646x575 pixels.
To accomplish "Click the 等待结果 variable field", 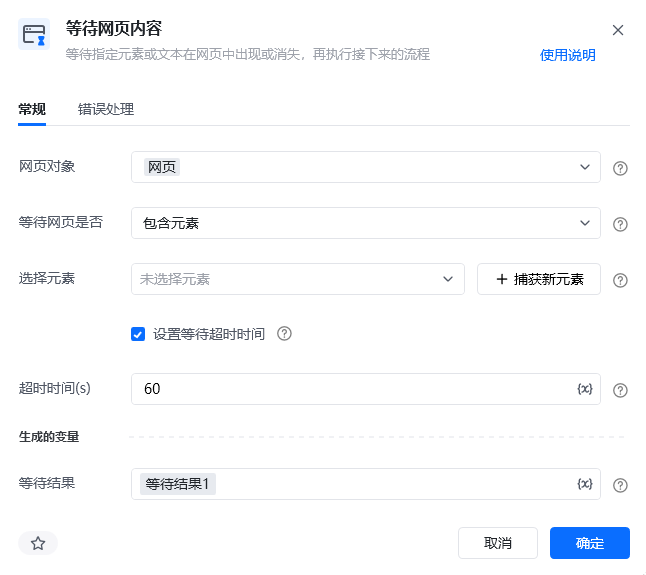I will 365,484.
